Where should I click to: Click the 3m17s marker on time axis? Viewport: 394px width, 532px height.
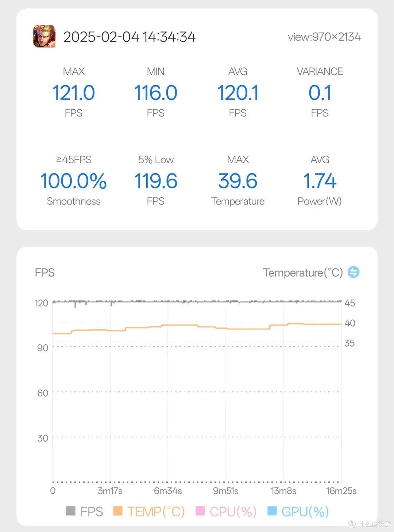(x=110, y=491)
